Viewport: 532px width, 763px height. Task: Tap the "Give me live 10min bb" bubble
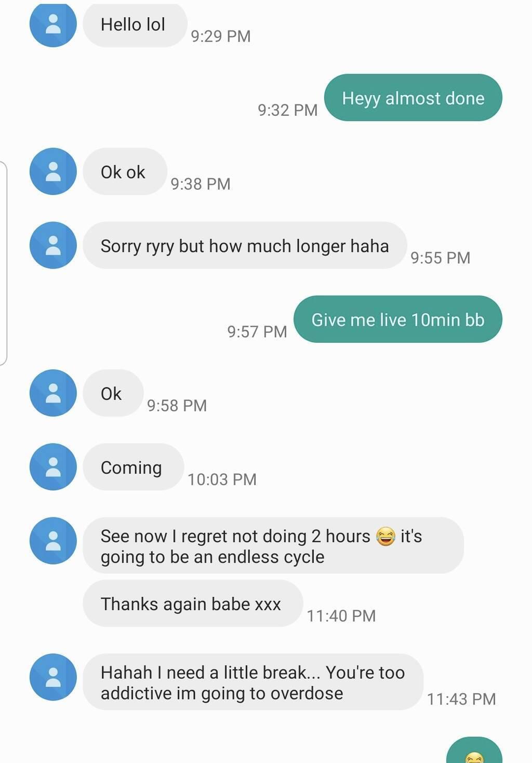point(397,319)
